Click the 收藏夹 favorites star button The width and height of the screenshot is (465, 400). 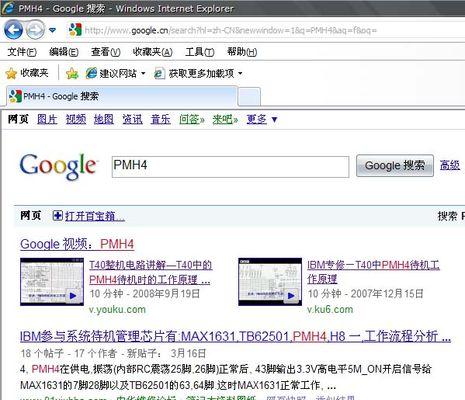[x=27, y=73]
